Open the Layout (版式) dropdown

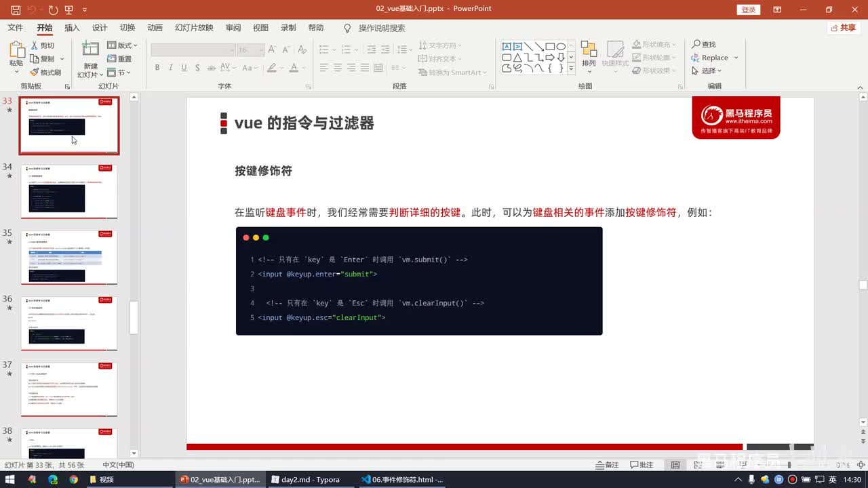click(x=123, y=45)
